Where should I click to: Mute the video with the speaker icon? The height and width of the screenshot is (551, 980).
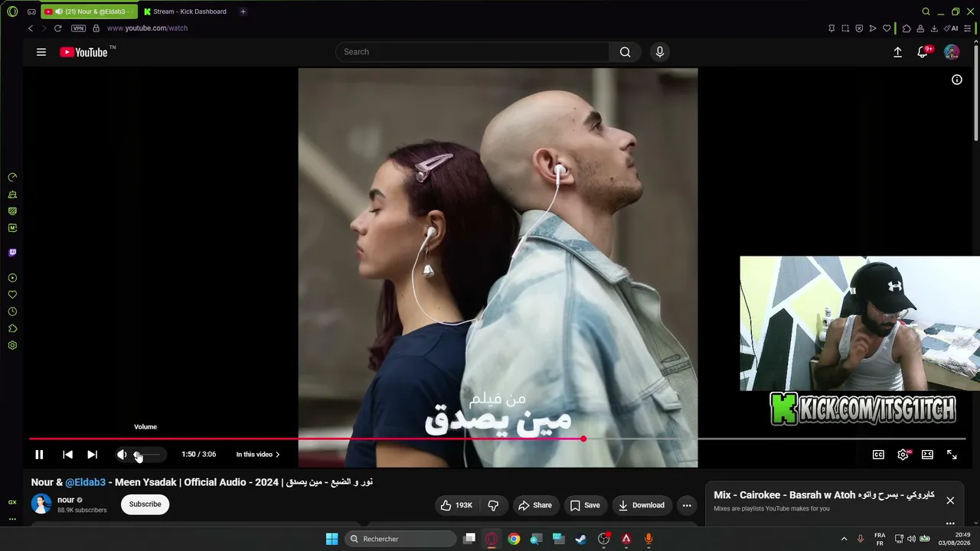(121, 455)
